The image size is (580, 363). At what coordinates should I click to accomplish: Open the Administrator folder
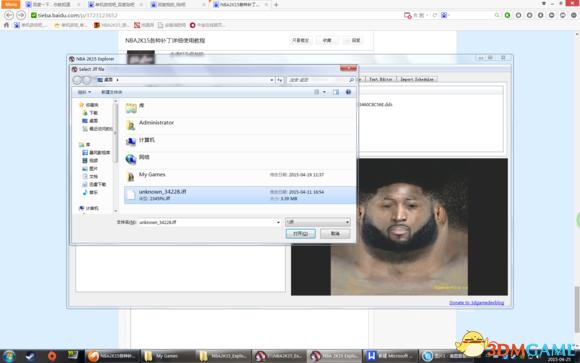point(156,123)
